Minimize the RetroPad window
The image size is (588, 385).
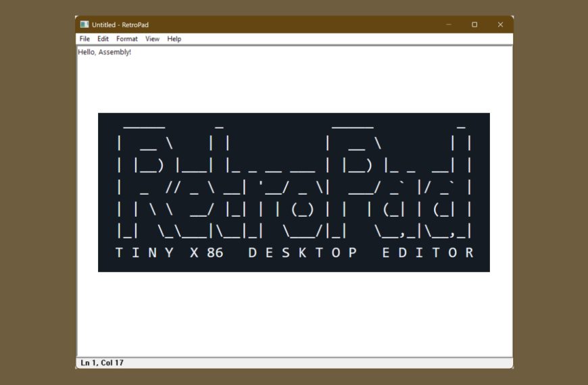point(449,24)
